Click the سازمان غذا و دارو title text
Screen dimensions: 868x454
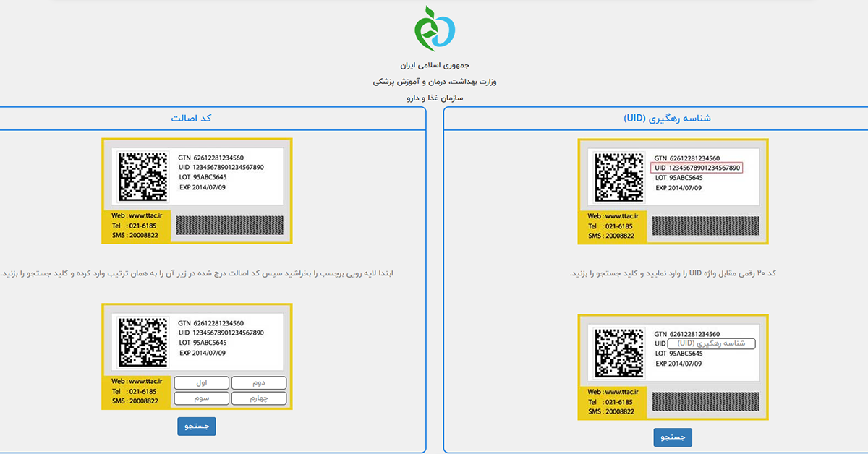click(435, 97)
